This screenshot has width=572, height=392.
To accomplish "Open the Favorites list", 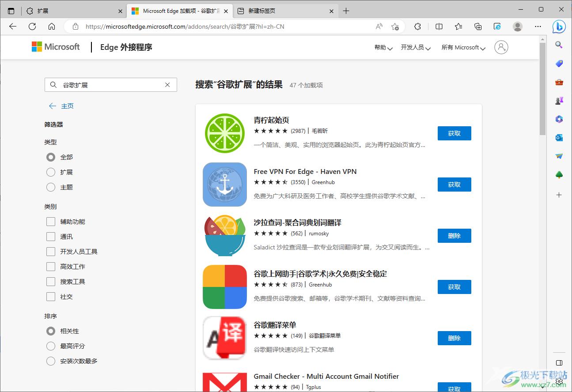I will (458, 26).
